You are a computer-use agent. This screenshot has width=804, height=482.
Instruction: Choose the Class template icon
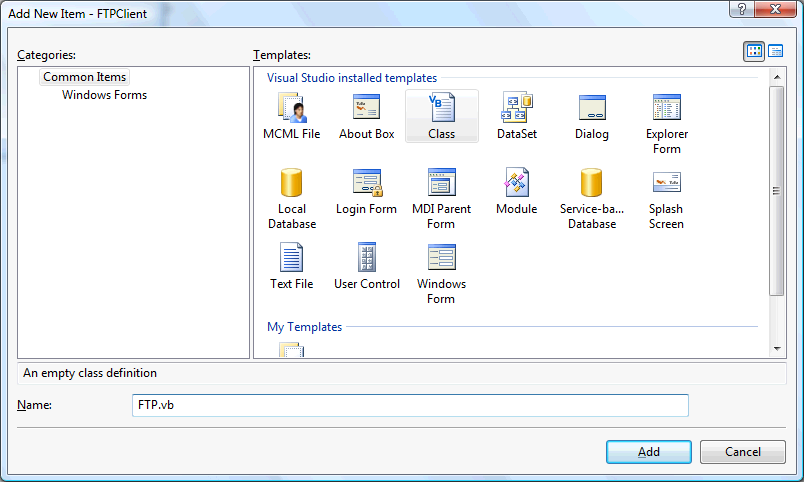(x=441, y=116)
